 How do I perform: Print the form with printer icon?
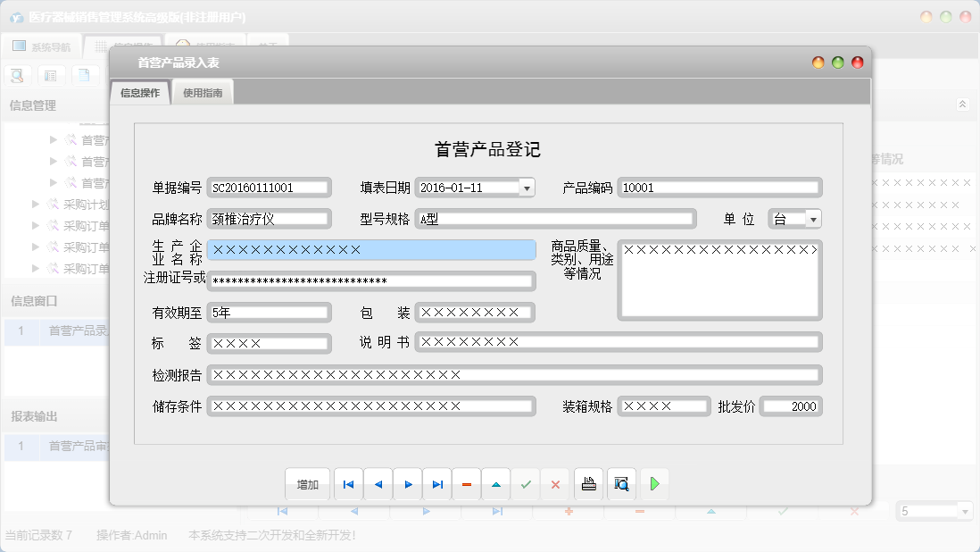tap(588, 484)
